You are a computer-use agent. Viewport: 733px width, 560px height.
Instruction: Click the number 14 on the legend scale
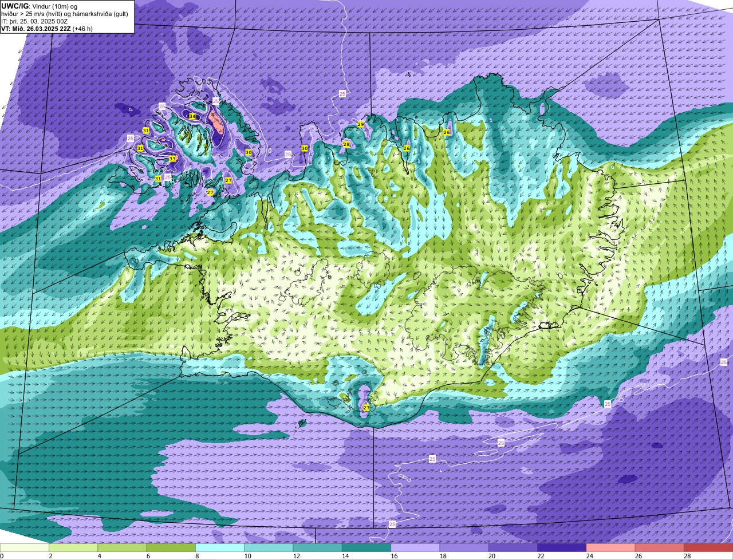point(345,556)
